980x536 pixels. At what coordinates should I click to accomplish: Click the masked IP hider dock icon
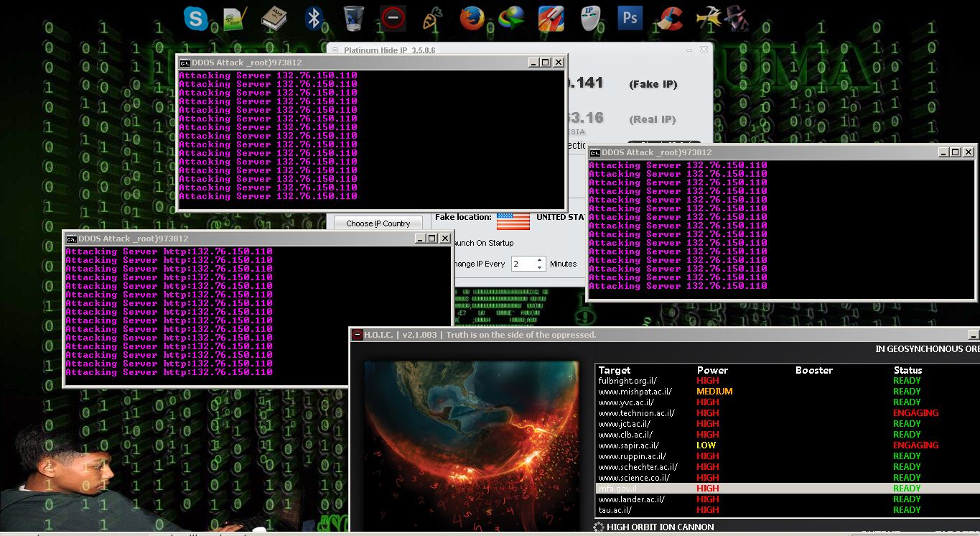590,18
